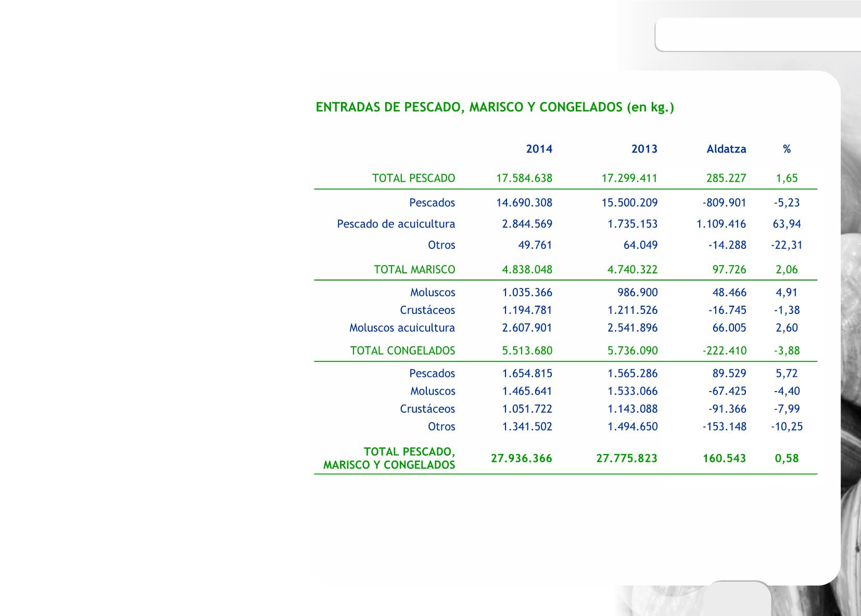Select the value 1.565.286
This screenshot has height=616, width=861.
click(632, 373)
